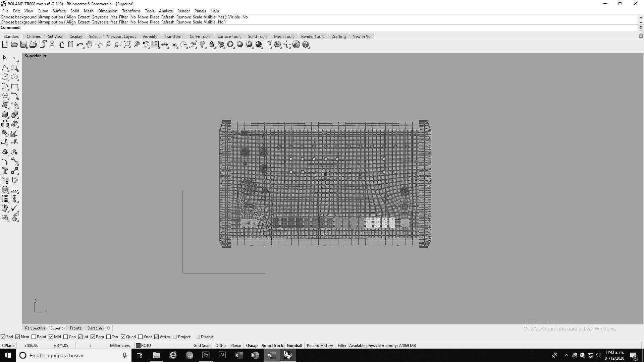Open the Mesh menu
Image resolution: width=644 pixels, height=362 pixels.
[x=89, y=11]
